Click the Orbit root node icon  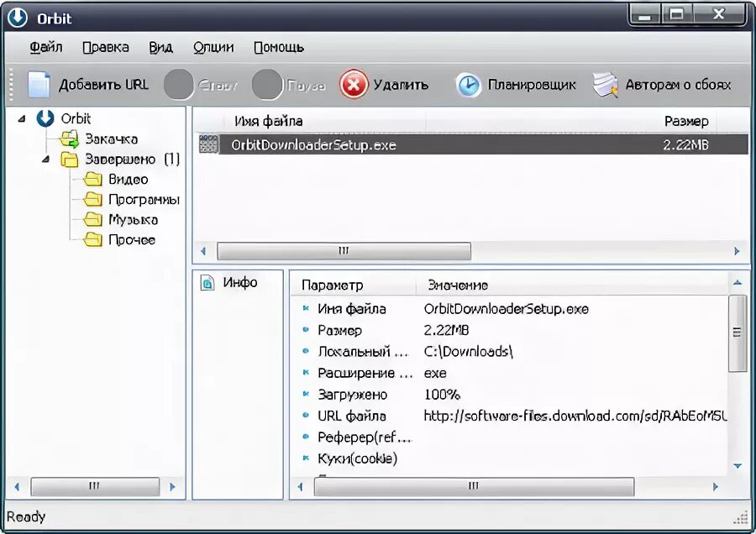[x=45, y=118]
